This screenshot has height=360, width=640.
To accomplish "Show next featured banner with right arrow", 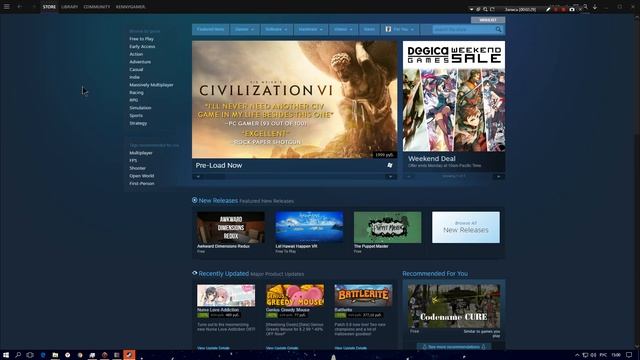I will click(390, 177).
